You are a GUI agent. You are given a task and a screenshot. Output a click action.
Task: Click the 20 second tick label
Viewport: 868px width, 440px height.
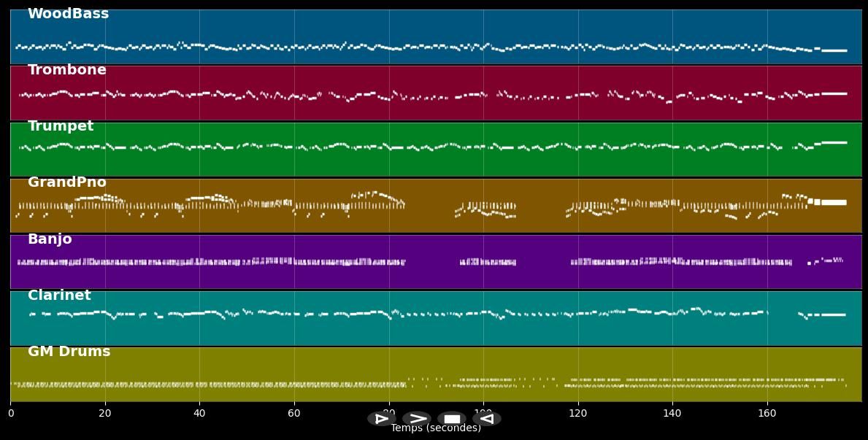click(x=105, y=414)
